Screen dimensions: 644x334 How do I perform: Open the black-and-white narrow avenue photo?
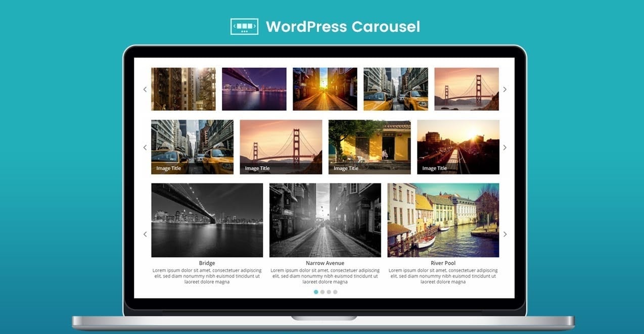[x=325, y=220]
